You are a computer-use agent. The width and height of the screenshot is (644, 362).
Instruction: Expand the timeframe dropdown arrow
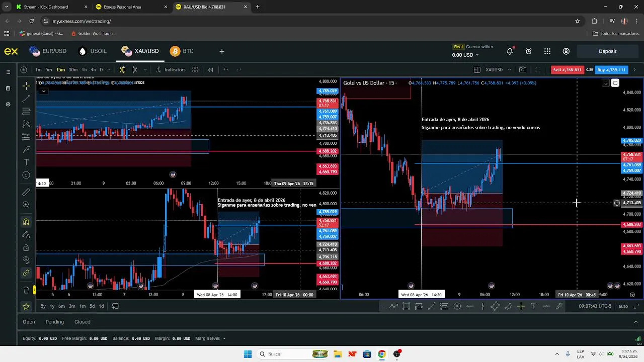coord(110,70)
